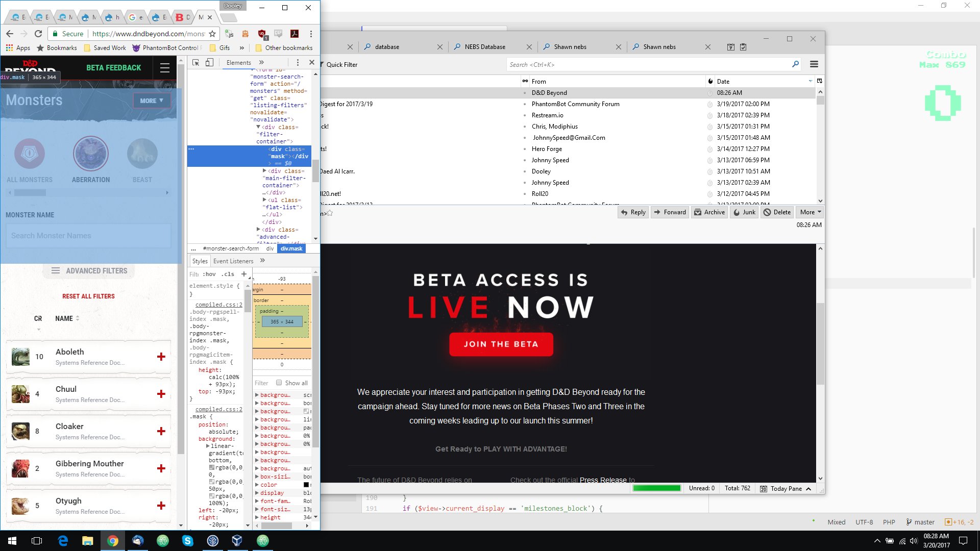Screen dimensions: 980x551
Task: Open Skype from the taskbar
Action: tap(188, 541)
